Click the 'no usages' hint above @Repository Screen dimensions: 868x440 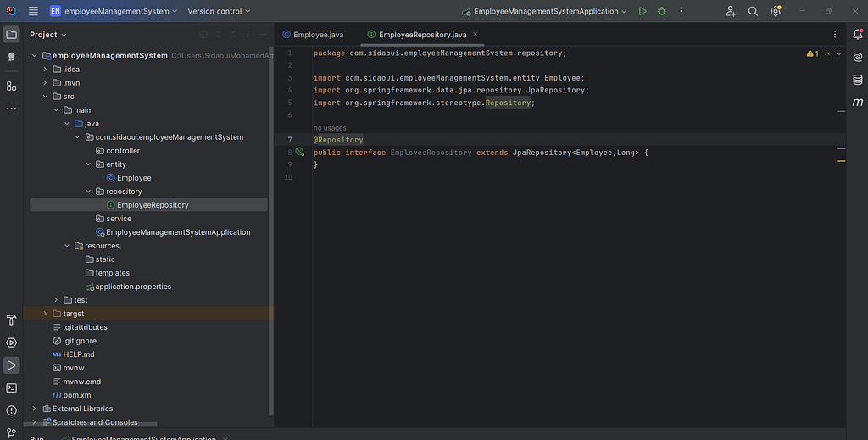[x=330, y=128]
